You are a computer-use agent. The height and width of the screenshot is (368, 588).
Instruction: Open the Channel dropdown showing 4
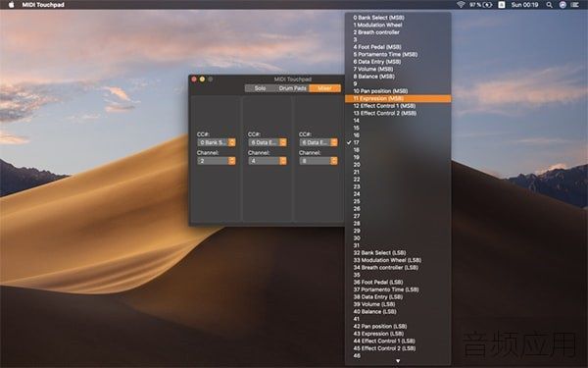[268, 161]
